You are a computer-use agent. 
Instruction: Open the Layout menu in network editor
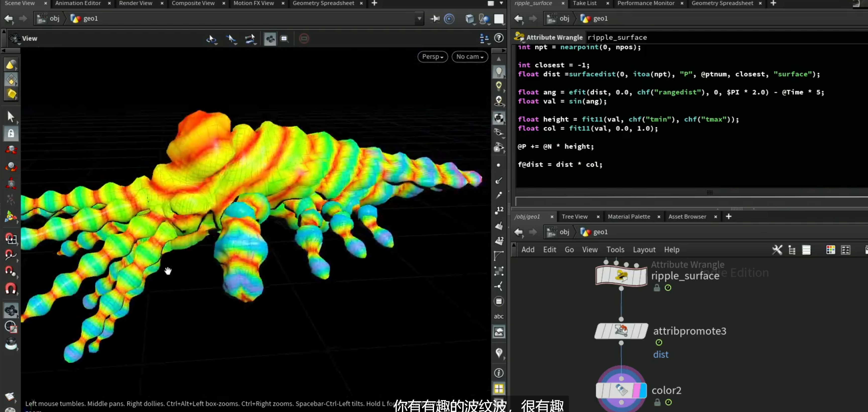tap(644, 250)
